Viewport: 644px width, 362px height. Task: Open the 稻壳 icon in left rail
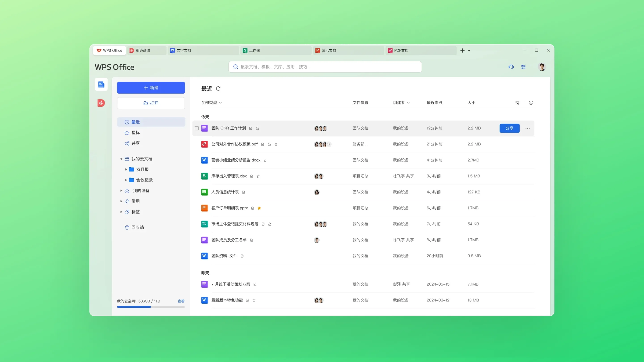pos(101,103)
